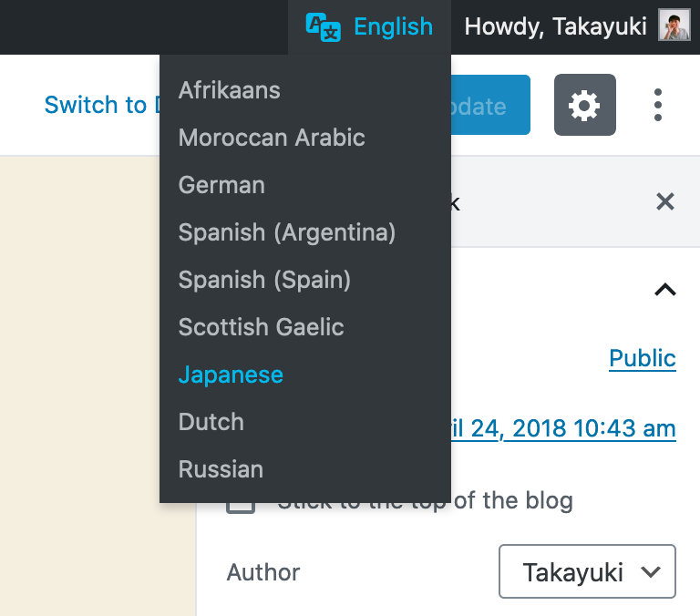Choose Scottish Gaelic language
The image size is (700, 616).
(262, 327)
